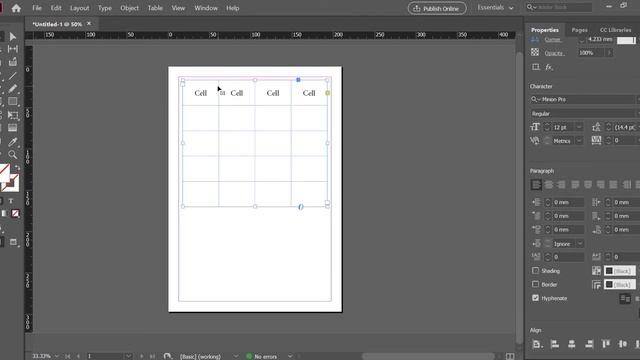Open the Window menu
The height and width of the screenshot is (360, 640).
pyautogui.click(x=206, y=8)
